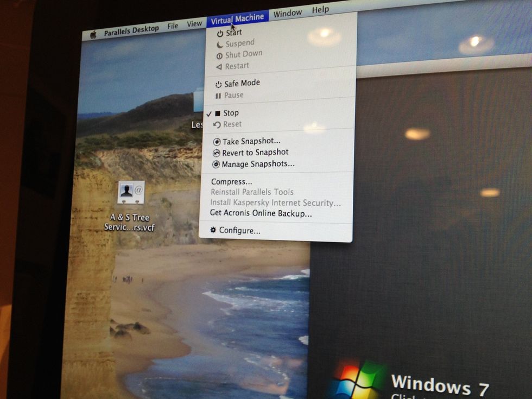Click the Windows 7 title text
Viewport: 532px width, 399px height.
coord(440,386)
